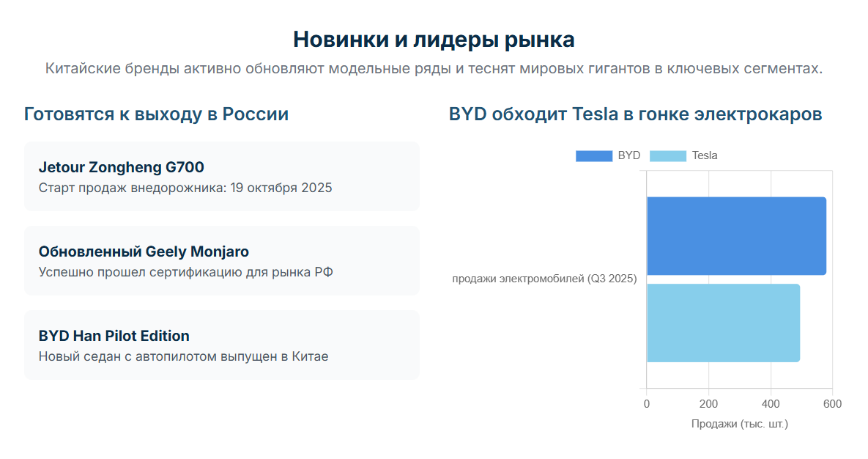Click the Новинки и лидеры рынка heading
Viewport: 868px width, 459px height.
tap(434, 40)
